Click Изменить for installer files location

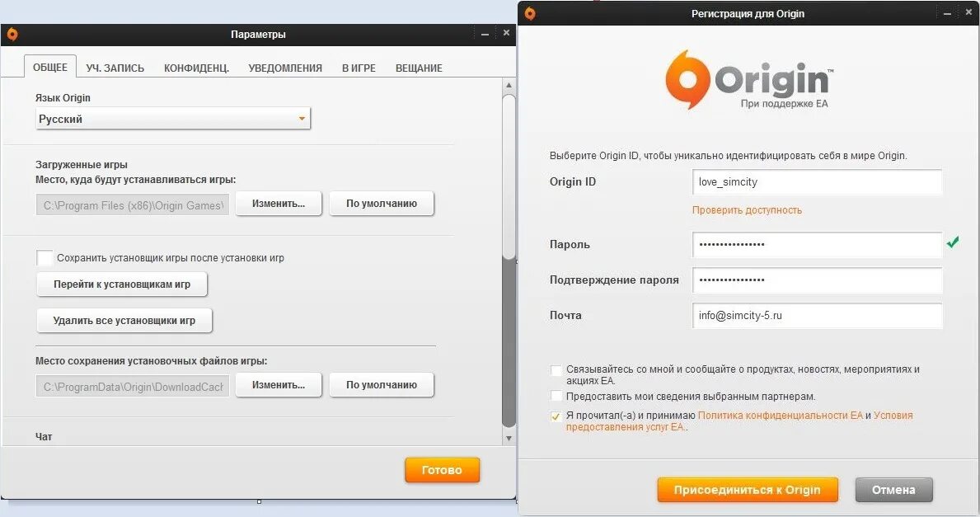tap(279, 385)
